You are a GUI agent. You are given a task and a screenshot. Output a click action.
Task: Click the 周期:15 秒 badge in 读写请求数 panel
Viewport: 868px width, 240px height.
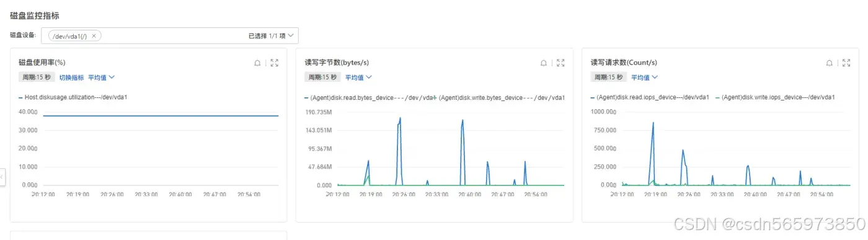coord(608,78)
